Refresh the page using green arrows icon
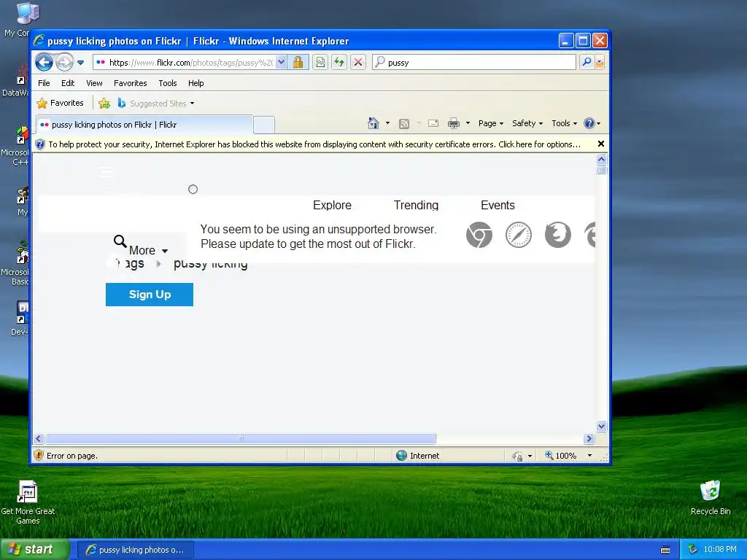 click(x=339, y=63)
